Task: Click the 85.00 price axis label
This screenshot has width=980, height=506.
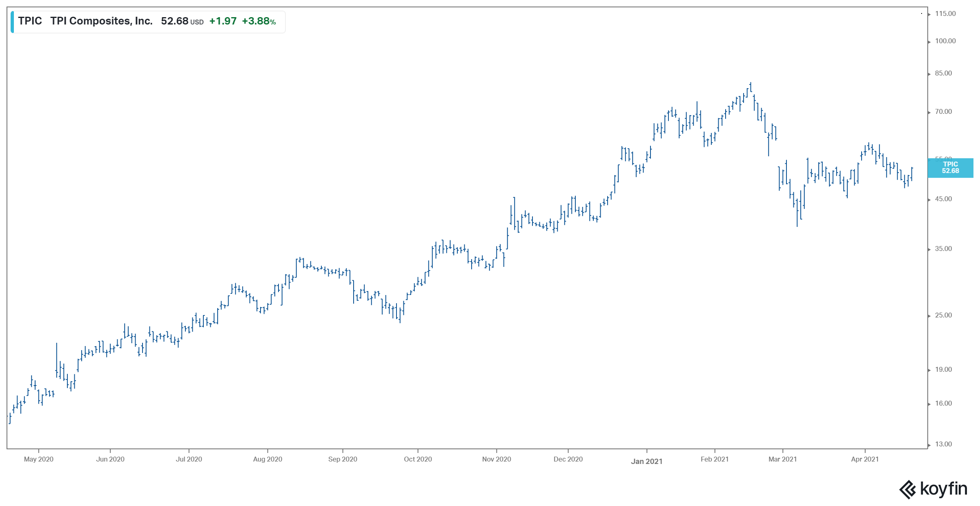Action: tap(943, 73)
